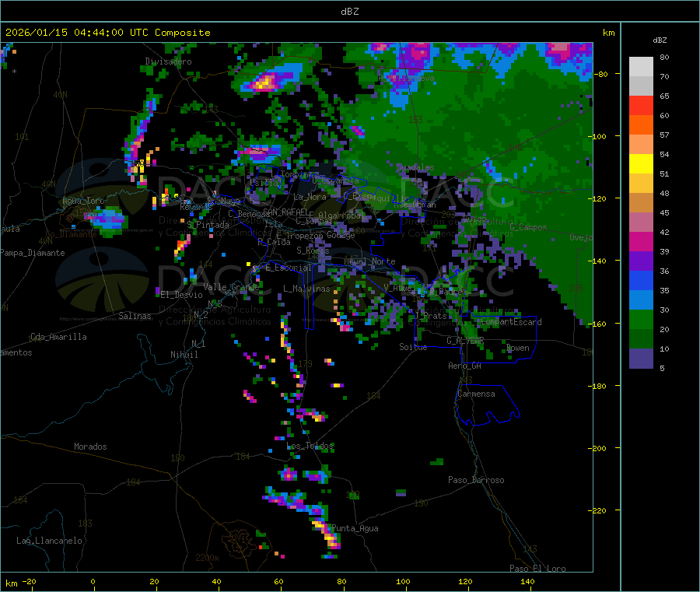This screenshot has width=700, height=592.
Task: Click the slate purple bottom legend swatch
Action: coord(641,358)
